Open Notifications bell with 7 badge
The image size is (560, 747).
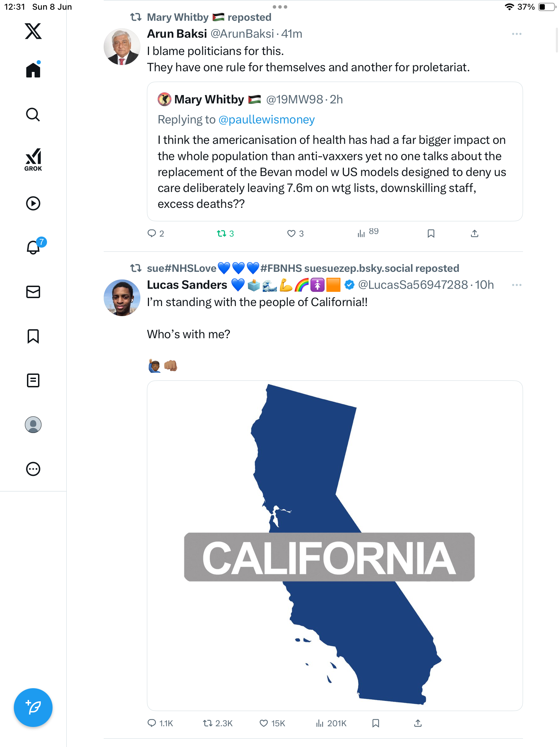[x=34, y=247]
